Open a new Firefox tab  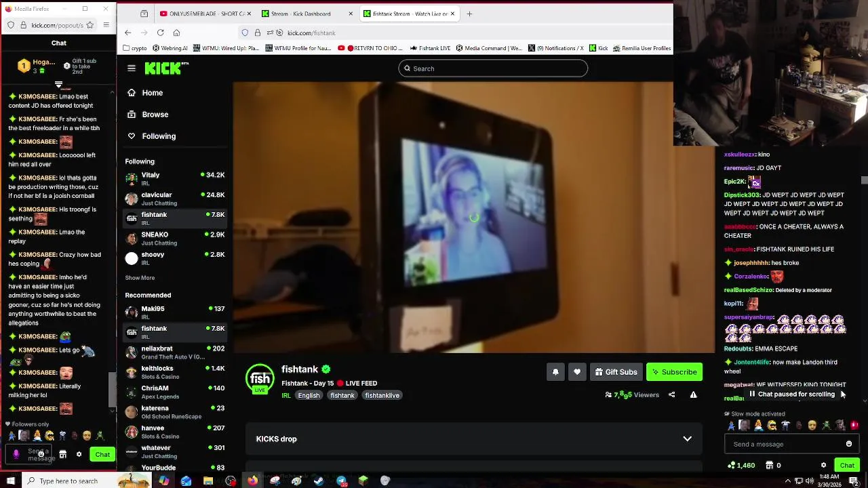tap(469, 14)
